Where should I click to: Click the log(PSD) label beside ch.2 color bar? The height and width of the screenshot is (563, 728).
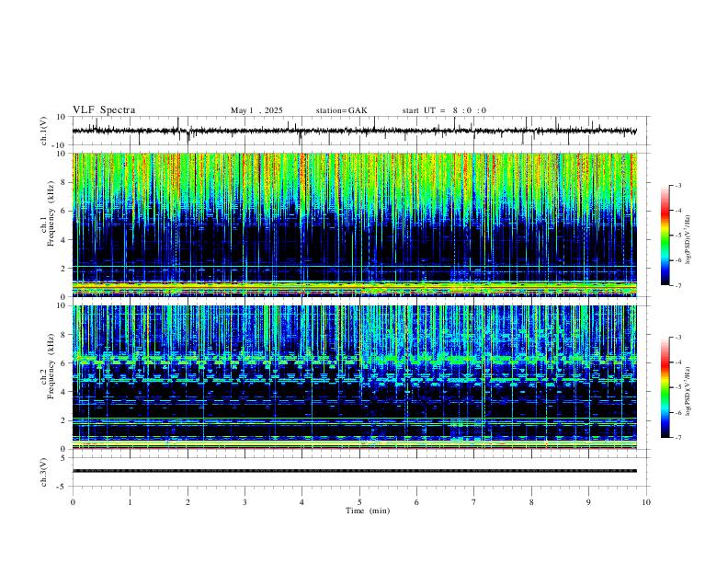point(688,392)
